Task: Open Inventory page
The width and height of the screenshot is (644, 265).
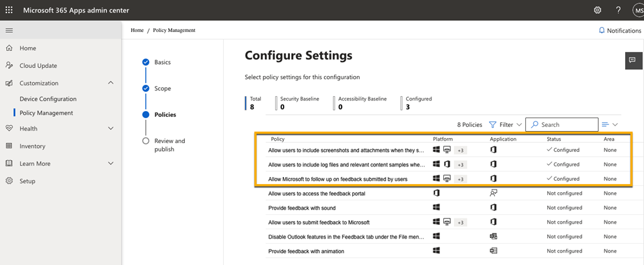Action: 33,146
